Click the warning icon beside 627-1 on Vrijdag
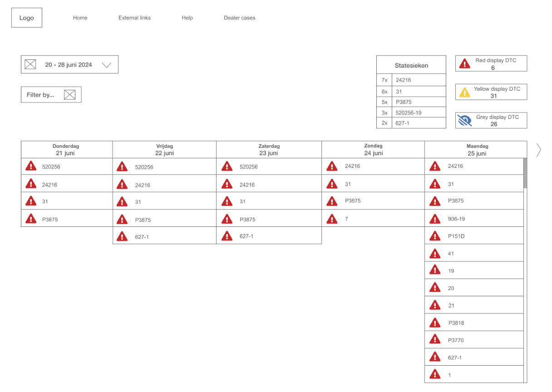552x392 pixels. tap(122, 236)
